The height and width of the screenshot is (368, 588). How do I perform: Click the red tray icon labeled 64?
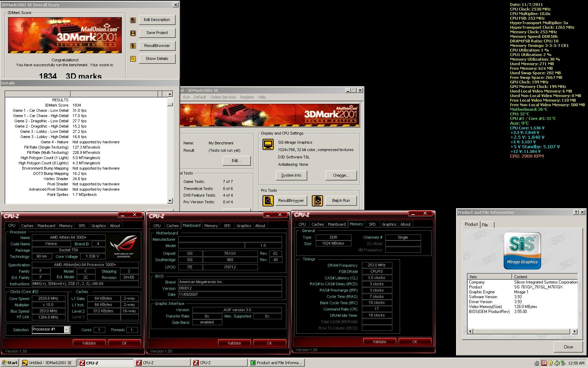click(x=544, y=363)
